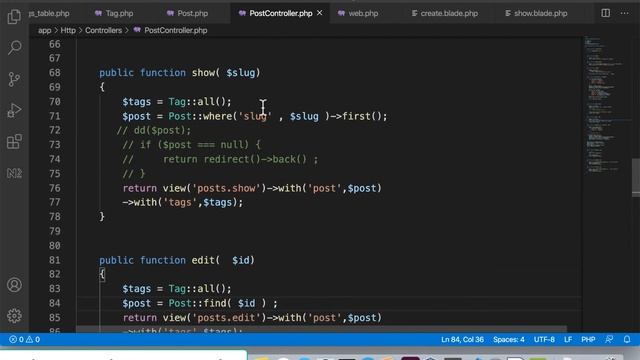Change language mode PHP in status bar

pyautogui.click(x=588, y=339)
